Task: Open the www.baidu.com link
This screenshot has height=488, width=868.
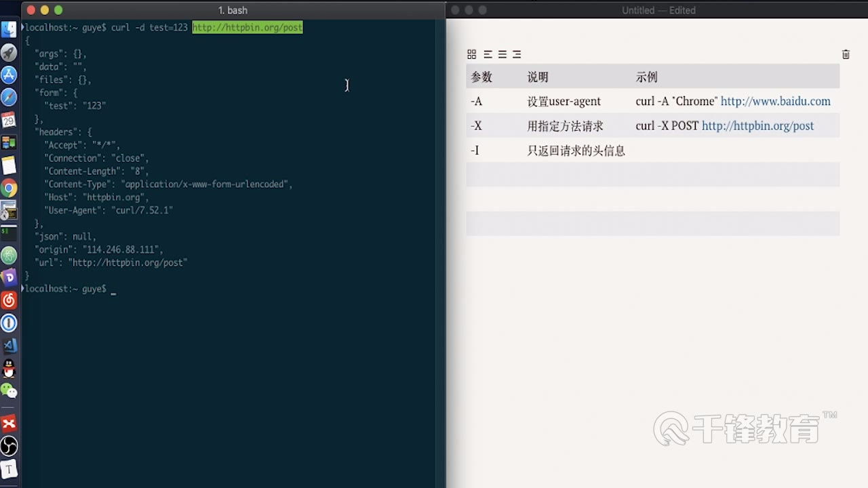Action: 775,101
